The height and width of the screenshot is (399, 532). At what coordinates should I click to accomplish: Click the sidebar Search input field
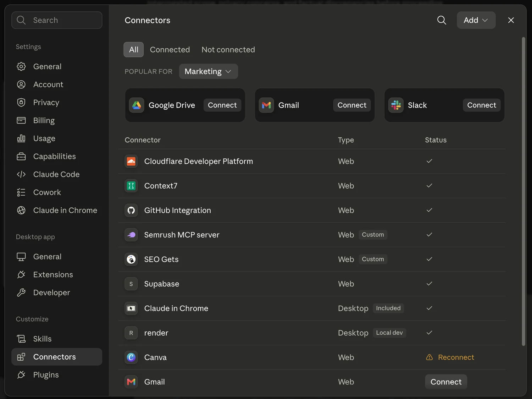(x=57, y=20)
